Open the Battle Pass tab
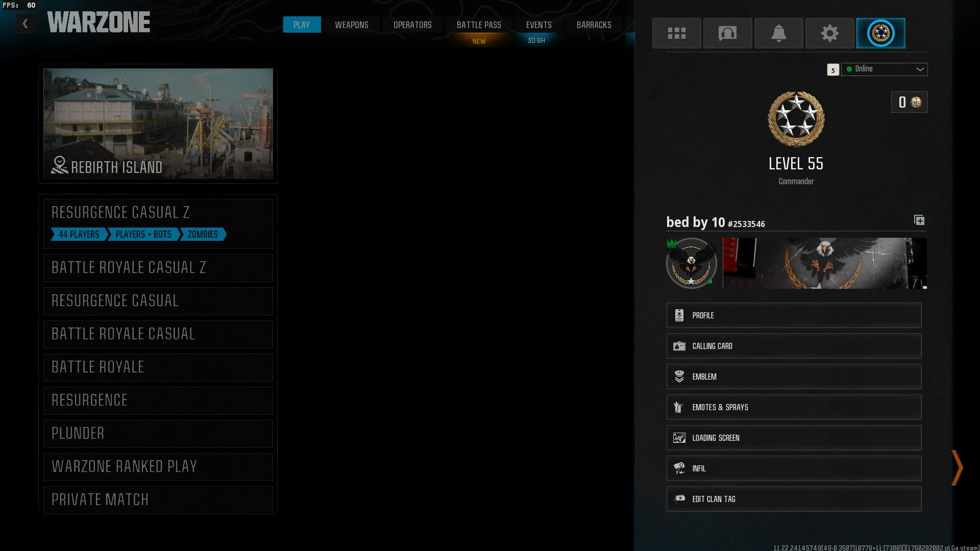980x551 pixels. click(x=478, y=24)
